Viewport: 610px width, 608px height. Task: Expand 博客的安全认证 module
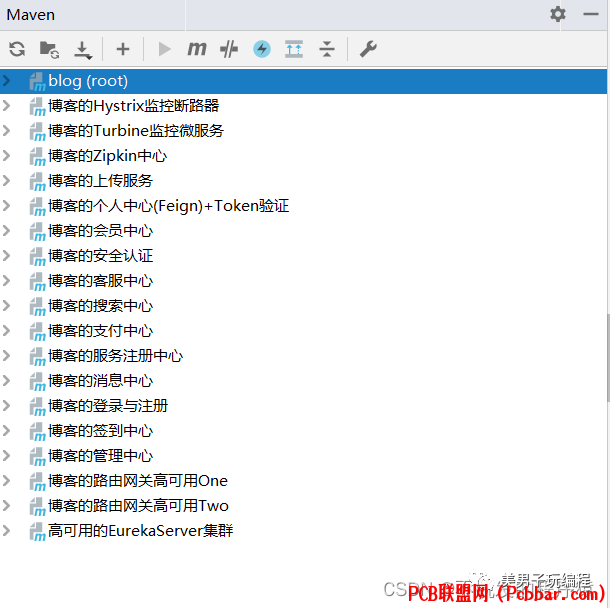point(6,256)
